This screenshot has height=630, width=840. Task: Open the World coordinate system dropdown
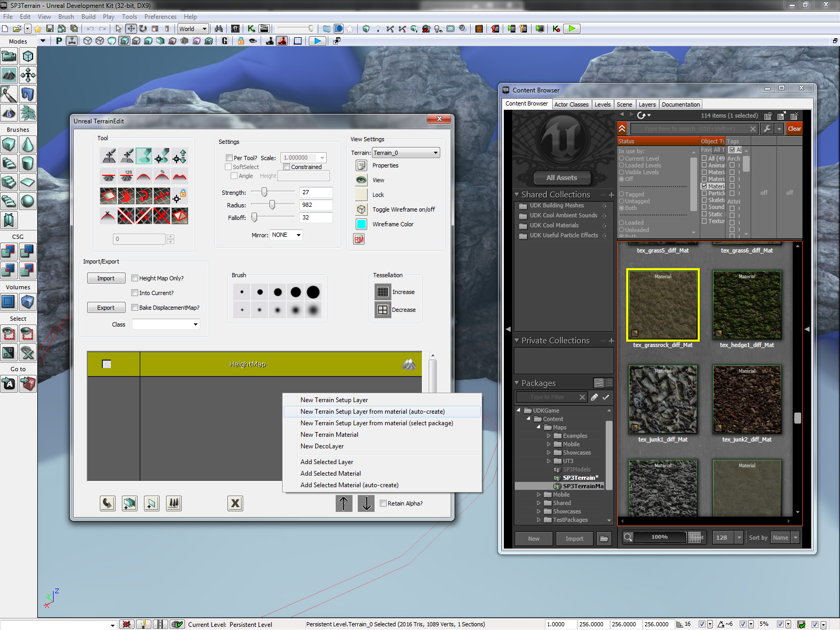(193, 29)
